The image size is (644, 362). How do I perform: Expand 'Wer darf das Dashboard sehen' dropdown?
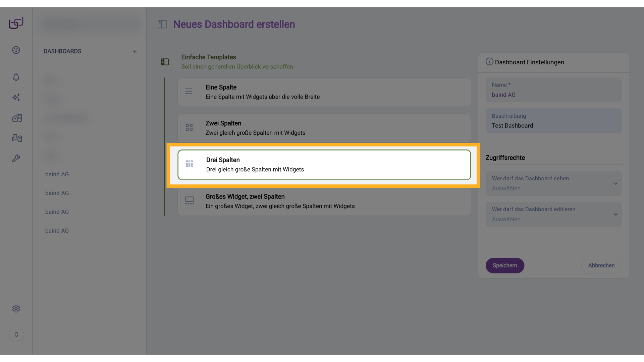tap(553, 184)
